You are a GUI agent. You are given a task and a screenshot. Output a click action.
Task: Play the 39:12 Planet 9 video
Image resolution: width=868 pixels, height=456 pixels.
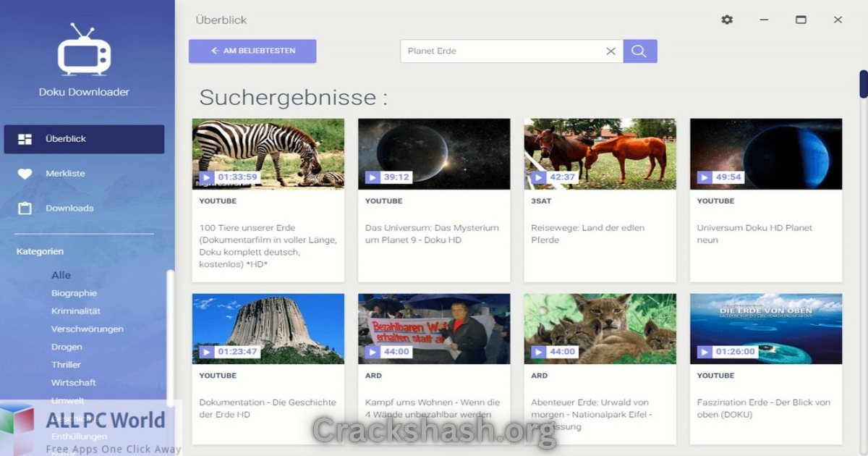tap(372, 177)
